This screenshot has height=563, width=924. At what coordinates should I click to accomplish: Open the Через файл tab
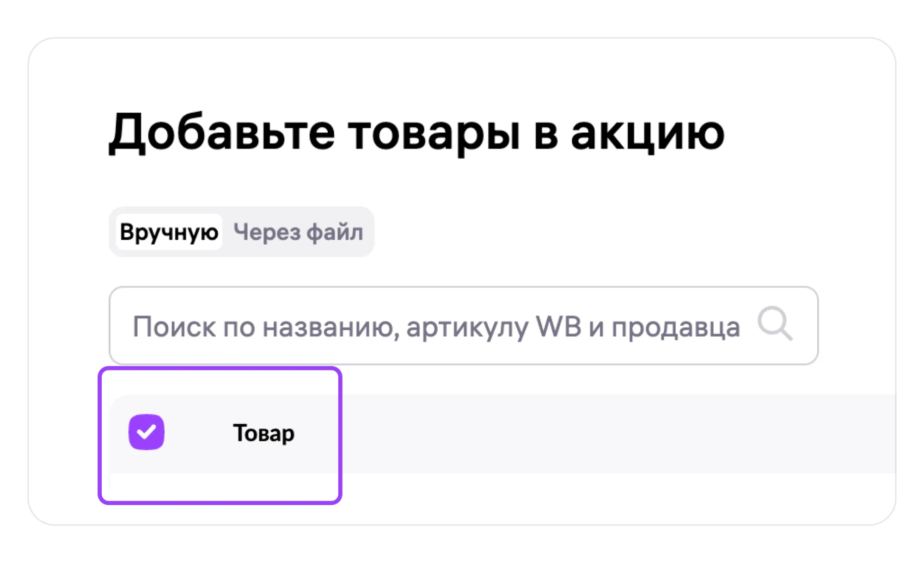click(x=298, y=232)
